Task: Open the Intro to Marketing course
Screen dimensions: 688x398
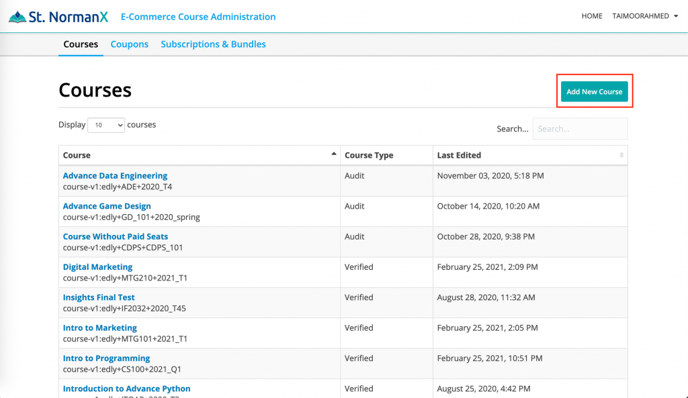Action: coord(100,327)
